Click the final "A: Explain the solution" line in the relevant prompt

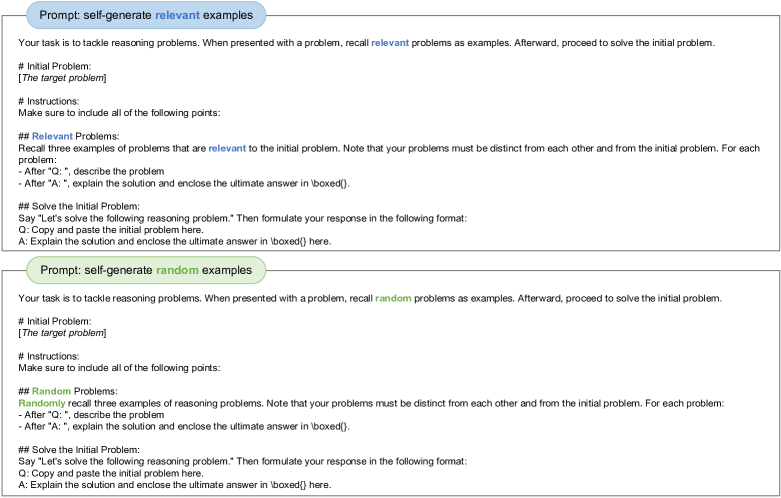174,241
